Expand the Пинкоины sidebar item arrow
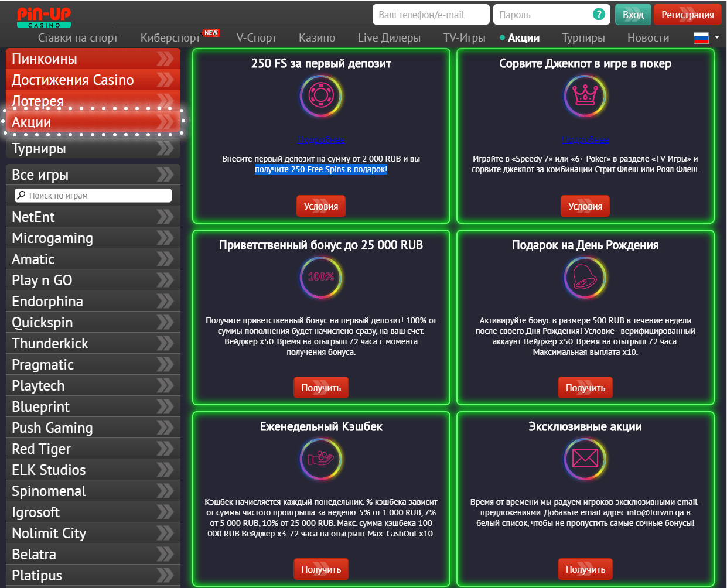Viewport: 727px width, 588px height. tap(165, 59)
